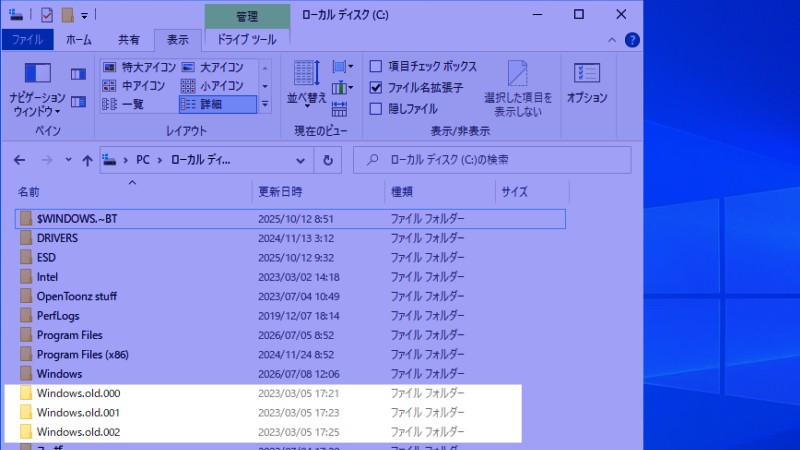
Task: Open the address bar history dropdown
Action: pos(301,160)
